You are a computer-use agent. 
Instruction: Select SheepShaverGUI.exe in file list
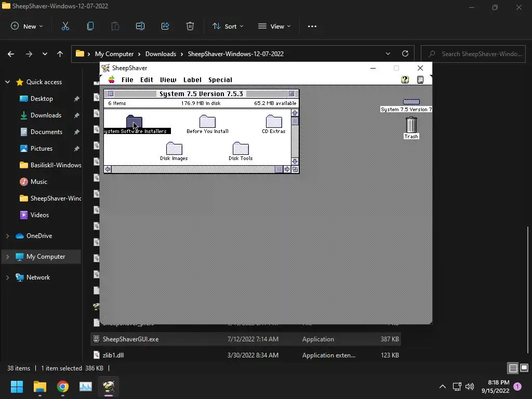pyautogui.click(x=246, y=339)
